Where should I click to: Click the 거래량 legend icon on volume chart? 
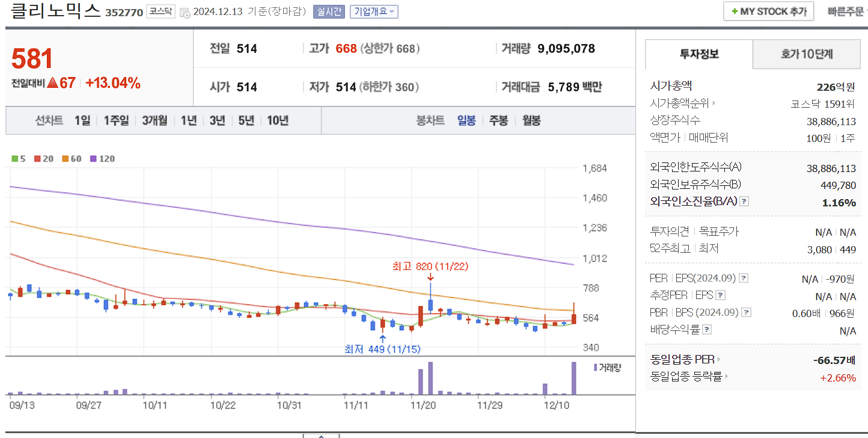(596, 368)
